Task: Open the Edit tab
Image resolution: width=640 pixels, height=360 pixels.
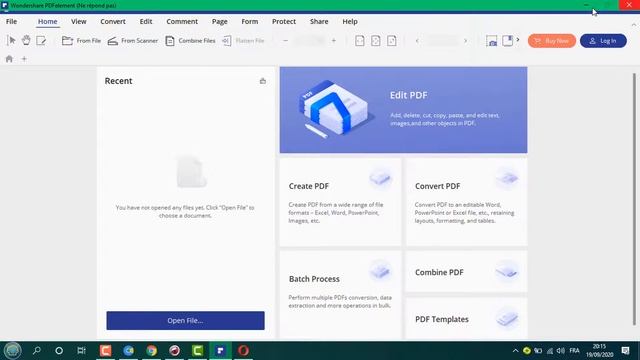Action: [x=146, y=21]
